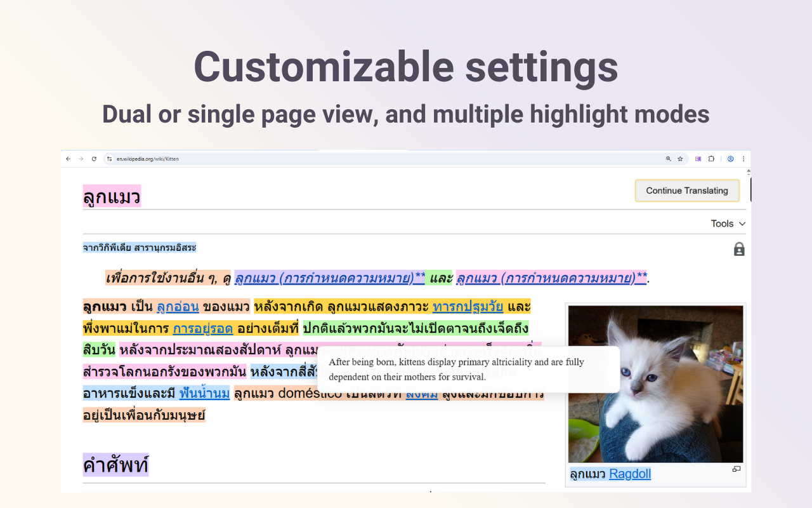Viewport: 812px width, 508px height.
Task: Follow the ลูกอ่อน link
Action: [178, 307]
